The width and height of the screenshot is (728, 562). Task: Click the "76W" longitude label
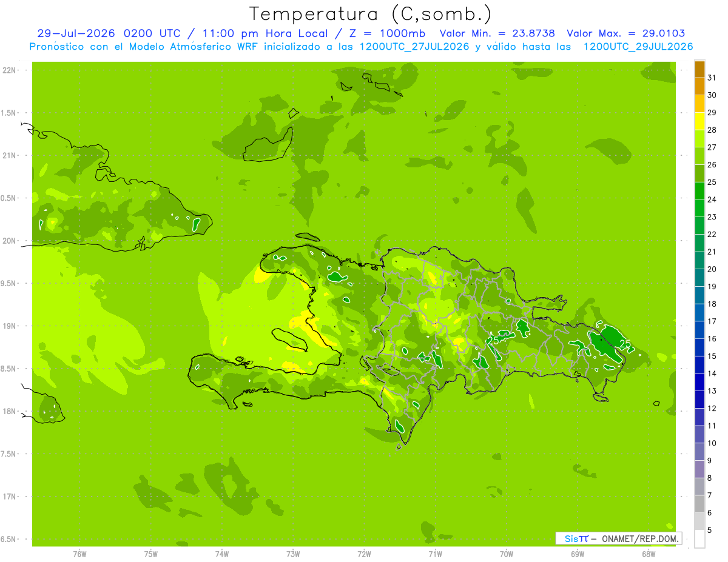(x=79, y=554)
